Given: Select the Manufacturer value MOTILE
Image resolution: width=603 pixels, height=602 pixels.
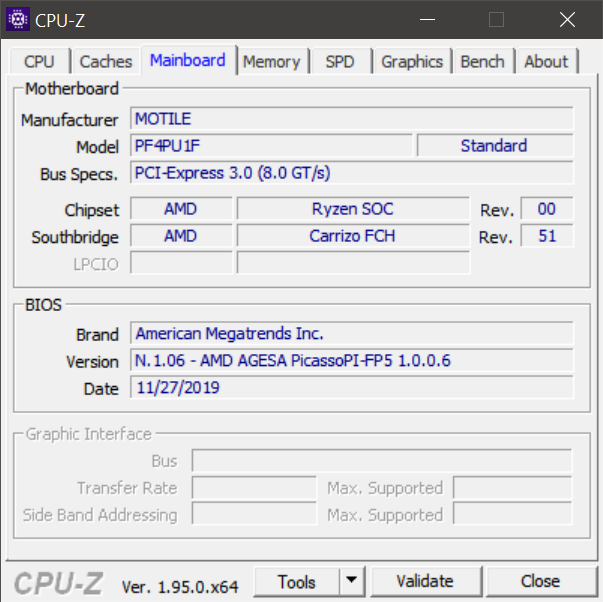Looking at the screenshot, I should click(x=351, y=118).
